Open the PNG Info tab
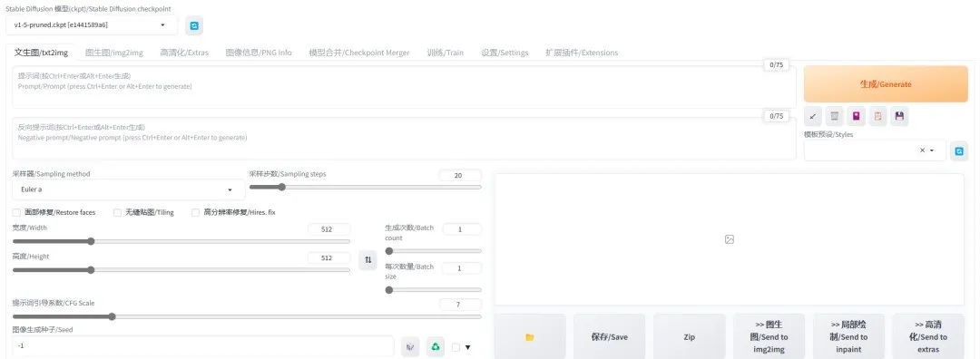980x359 pixels. [259, 53]
